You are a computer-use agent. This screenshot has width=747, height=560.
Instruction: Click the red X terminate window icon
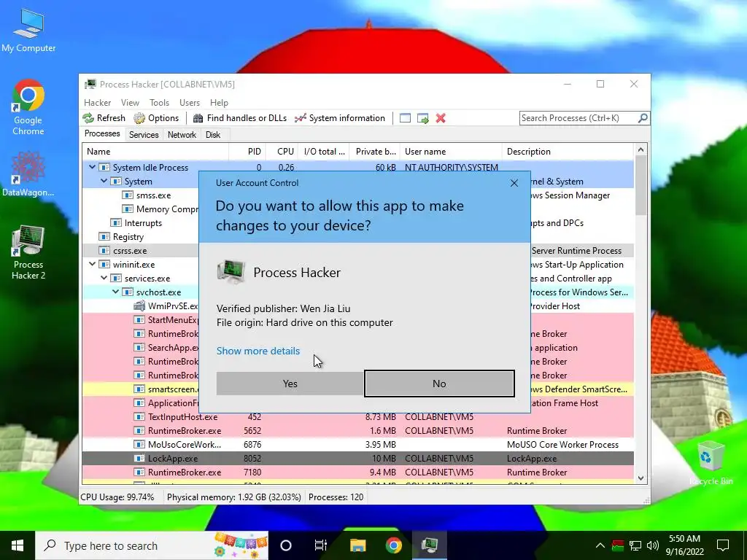(441, 118)
